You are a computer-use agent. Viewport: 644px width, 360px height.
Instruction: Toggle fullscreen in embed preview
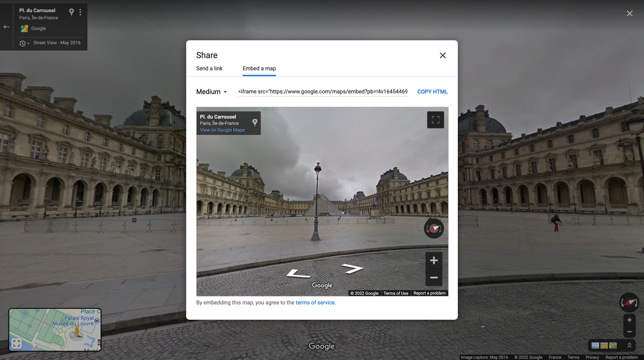coord(435,120)
